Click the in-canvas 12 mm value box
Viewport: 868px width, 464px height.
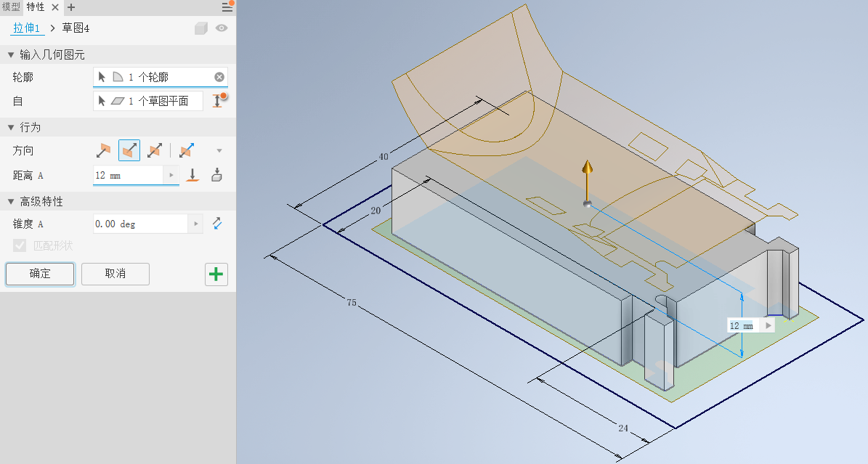(745, 325)
